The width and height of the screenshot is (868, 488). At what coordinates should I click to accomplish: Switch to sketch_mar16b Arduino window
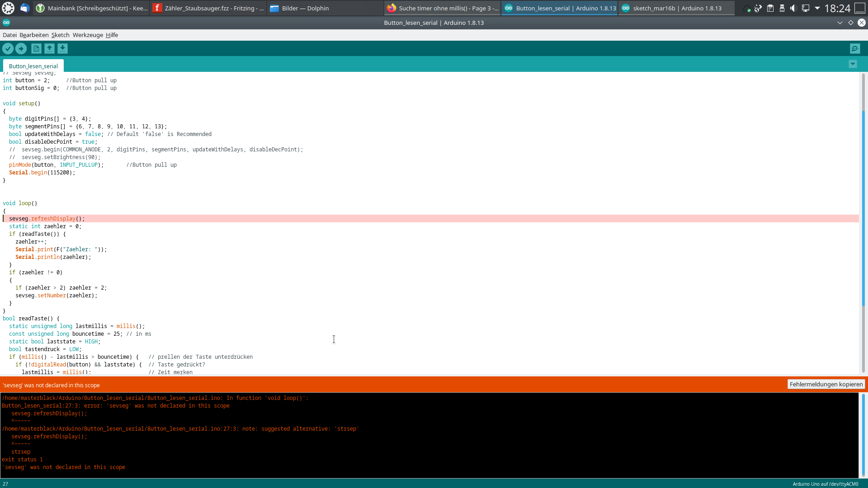(676, 8)
